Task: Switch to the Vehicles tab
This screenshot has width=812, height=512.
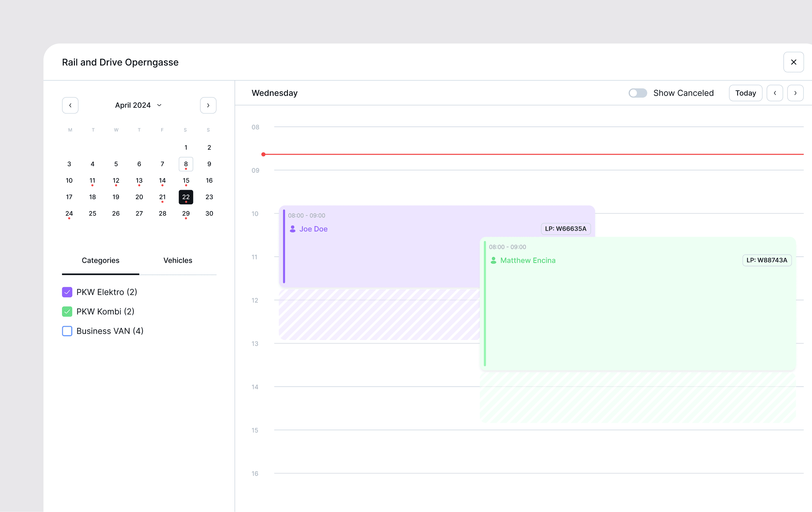Action: [x=178, y=260]
